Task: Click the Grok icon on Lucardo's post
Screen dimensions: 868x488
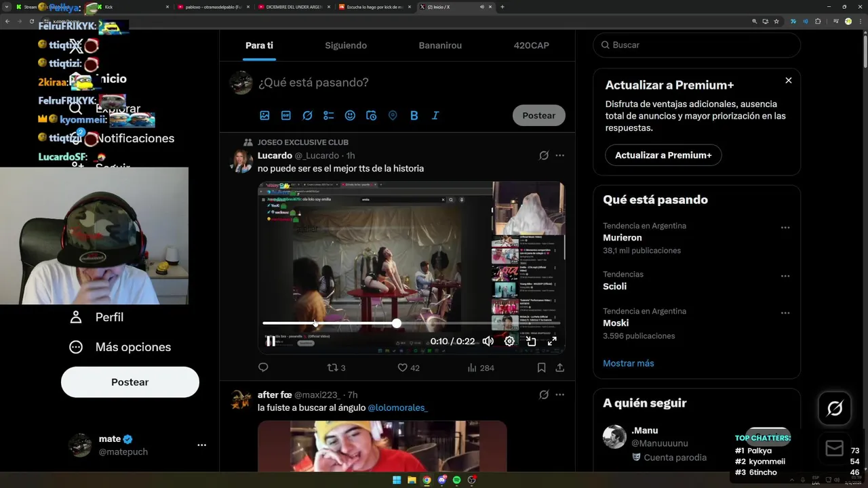Action: pos(544,155)
